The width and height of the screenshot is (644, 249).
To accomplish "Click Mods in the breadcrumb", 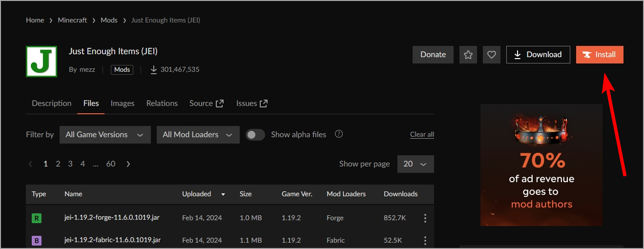I will tap(109, 20).
